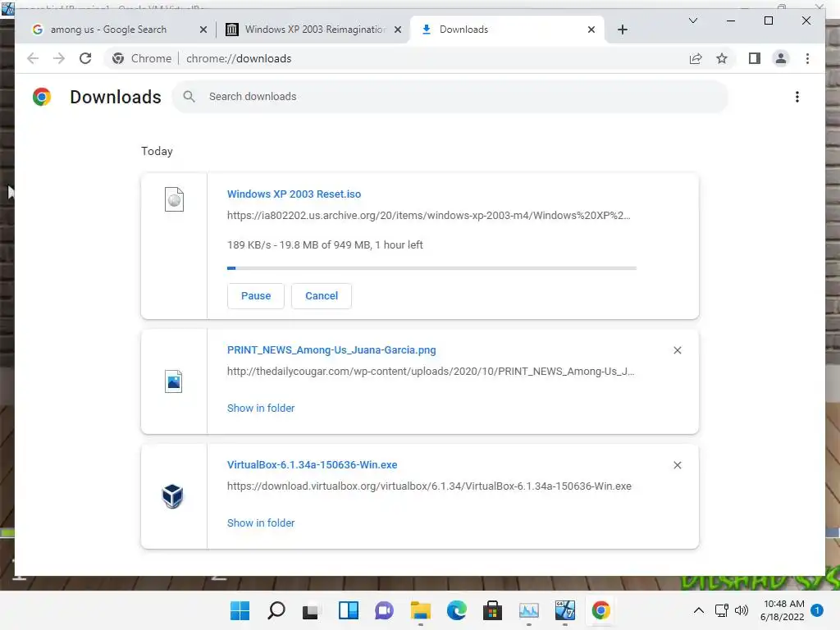Open the Chrome profile avatar

[781, 58]
